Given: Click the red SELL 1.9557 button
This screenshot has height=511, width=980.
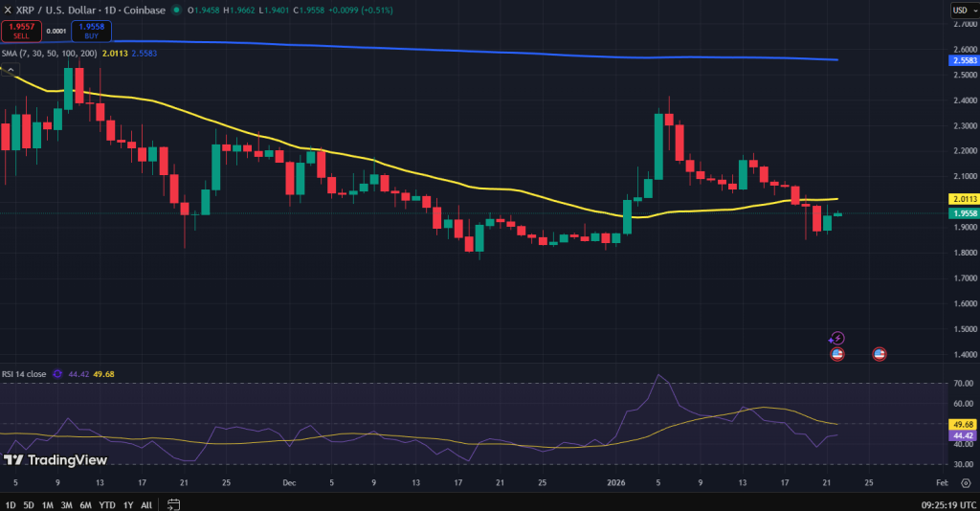Looking at the screenshot, I should 21,31.
